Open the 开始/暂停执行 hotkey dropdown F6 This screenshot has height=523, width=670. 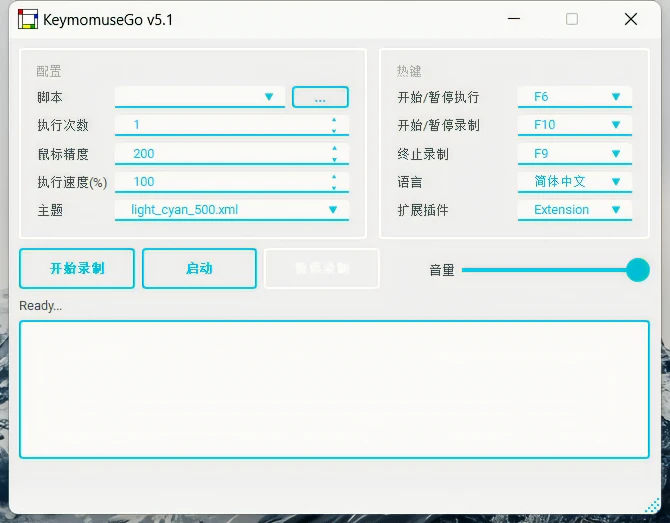click(575, 97)
